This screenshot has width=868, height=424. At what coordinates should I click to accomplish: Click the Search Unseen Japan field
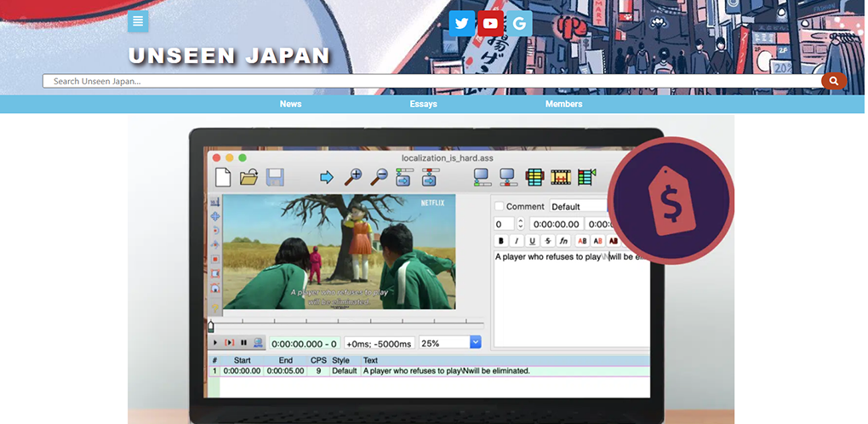click(x=431, y=82)
